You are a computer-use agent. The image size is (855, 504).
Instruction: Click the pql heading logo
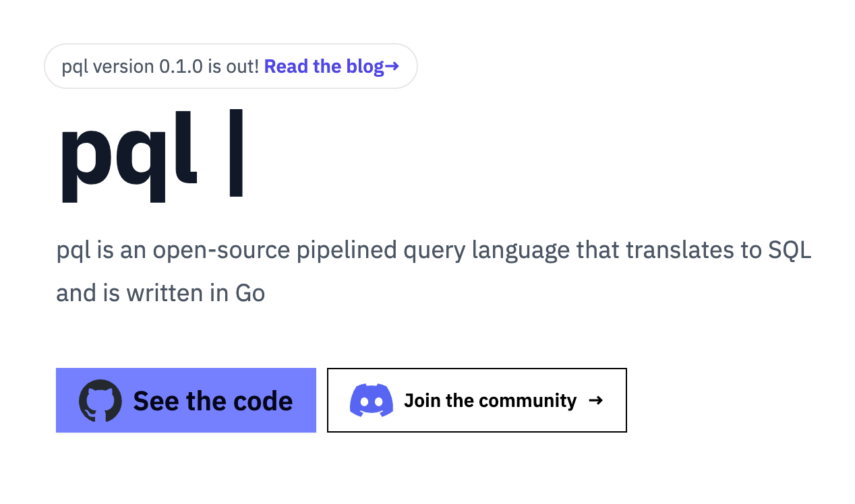pyautogui.click(x=128, y=154)
